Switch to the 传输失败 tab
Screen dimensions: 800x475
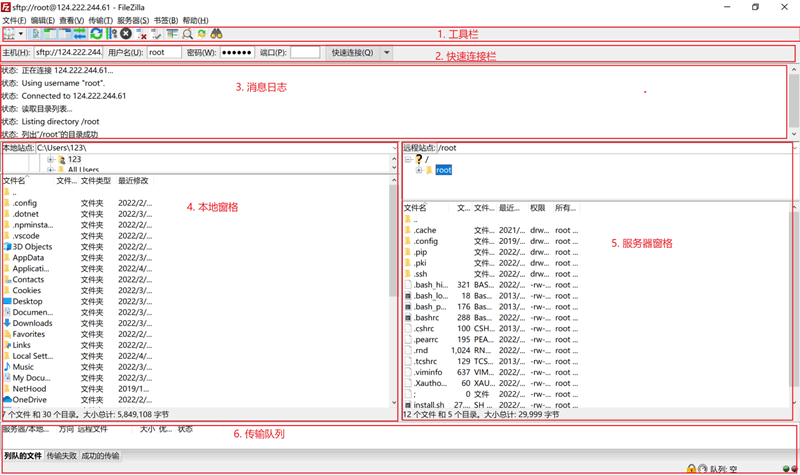[x=61, y=456]
